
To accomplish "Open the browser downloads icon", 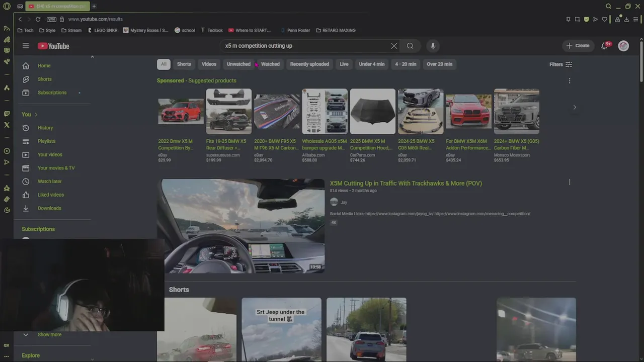I will (626, 19).
